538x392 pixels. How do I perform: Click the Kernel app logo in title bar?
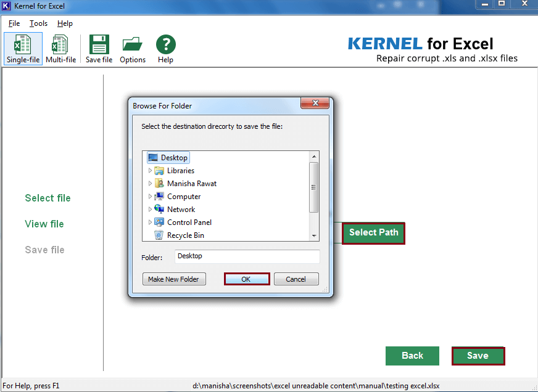(x=7, y=6)
